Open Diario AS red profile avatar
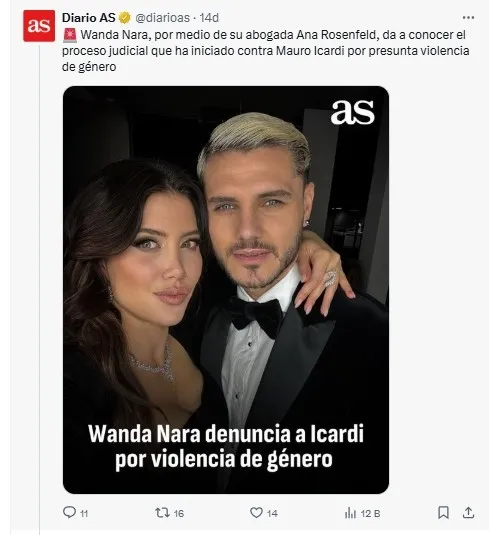489x535 pixels. pos(39,26)
